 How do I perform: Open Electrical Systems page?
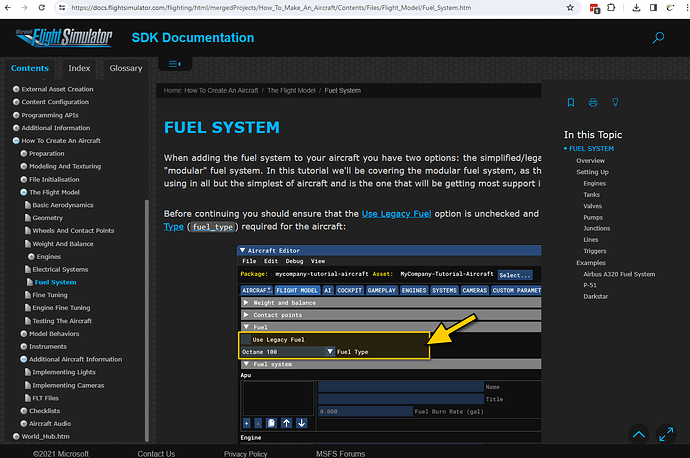pyautogui.click(x=60, y=269)
